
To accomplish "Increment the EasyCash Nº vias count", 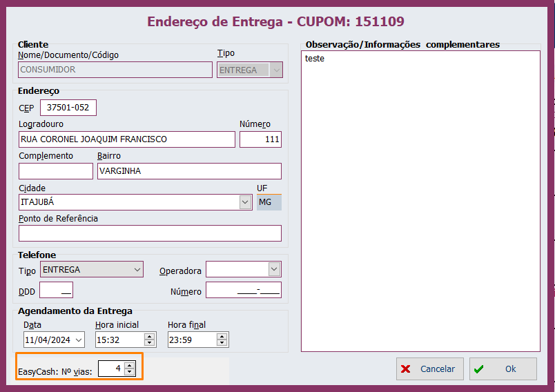I will 129,365.
